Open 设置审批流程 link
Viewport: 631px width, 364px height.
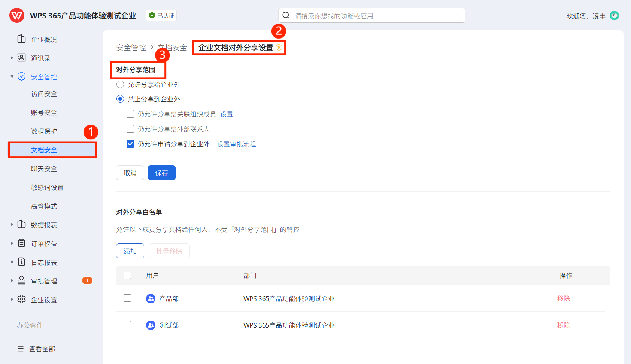tap(236, 144)
